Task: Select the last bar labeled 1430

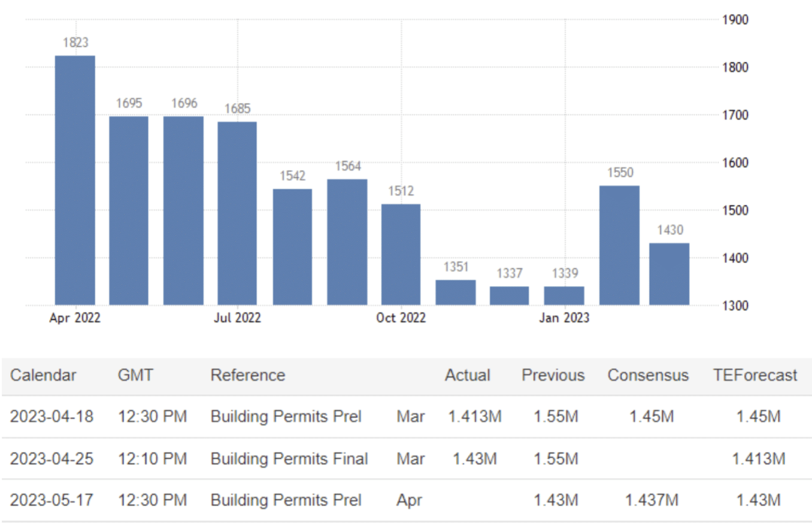Action: click(669, 273)
